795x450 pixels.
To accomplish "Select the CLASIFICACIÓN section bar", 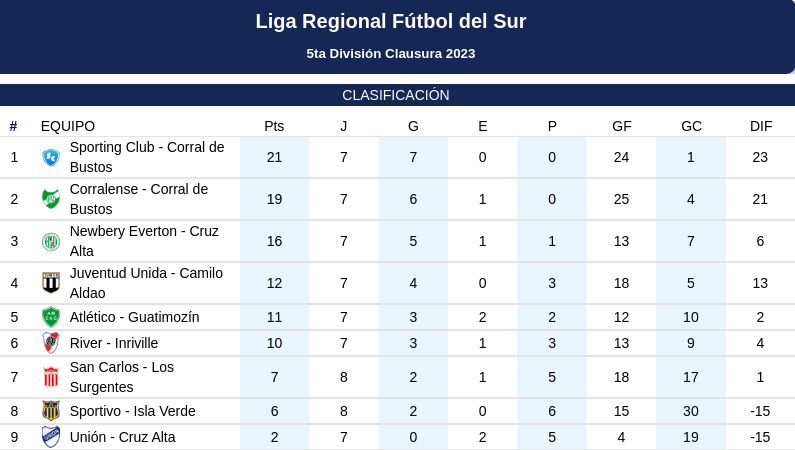I will tap(398, 95).
